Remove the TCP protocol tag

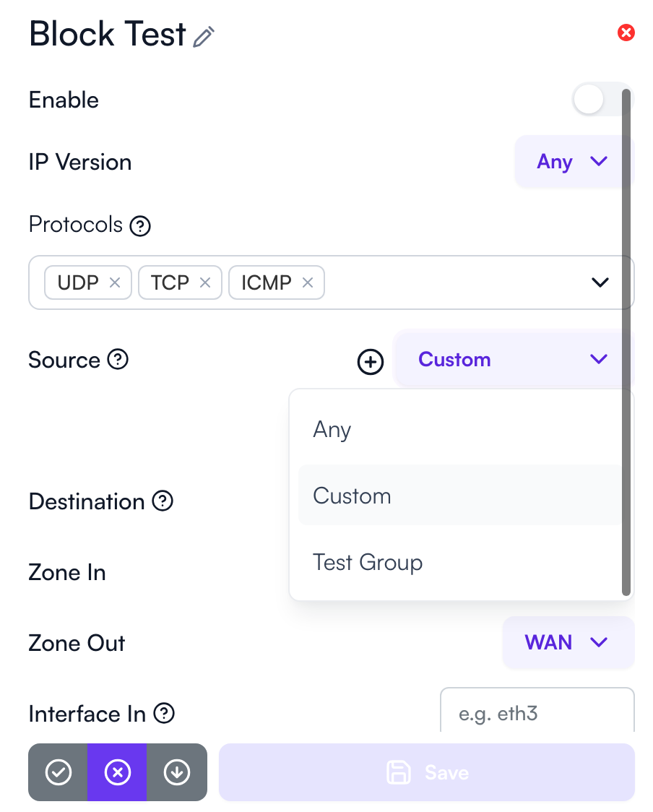pos(205,282)
